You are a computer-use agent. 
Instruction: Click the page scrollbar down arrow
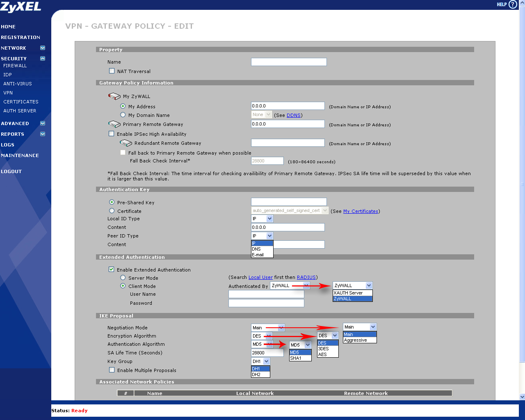tap(522, 397)
